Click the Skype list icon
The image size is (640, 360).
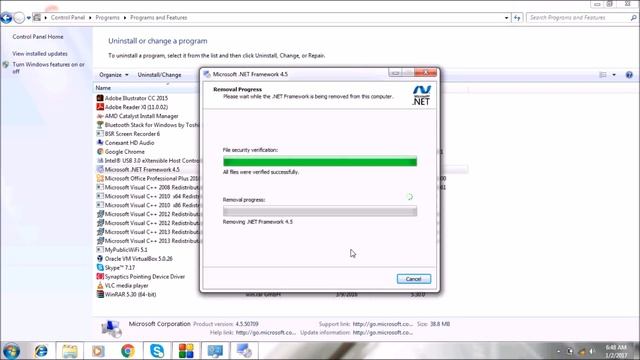pyautogui.click(x=100, y=268)
